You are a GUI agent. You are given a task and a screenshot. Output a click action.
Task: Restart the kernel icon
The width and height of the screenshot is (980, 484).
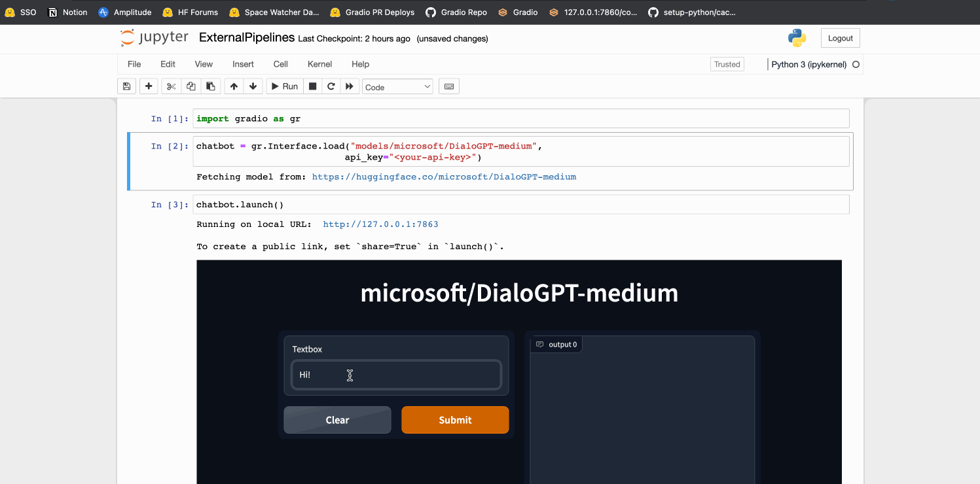pyautogui.click(x=331, y=86)
